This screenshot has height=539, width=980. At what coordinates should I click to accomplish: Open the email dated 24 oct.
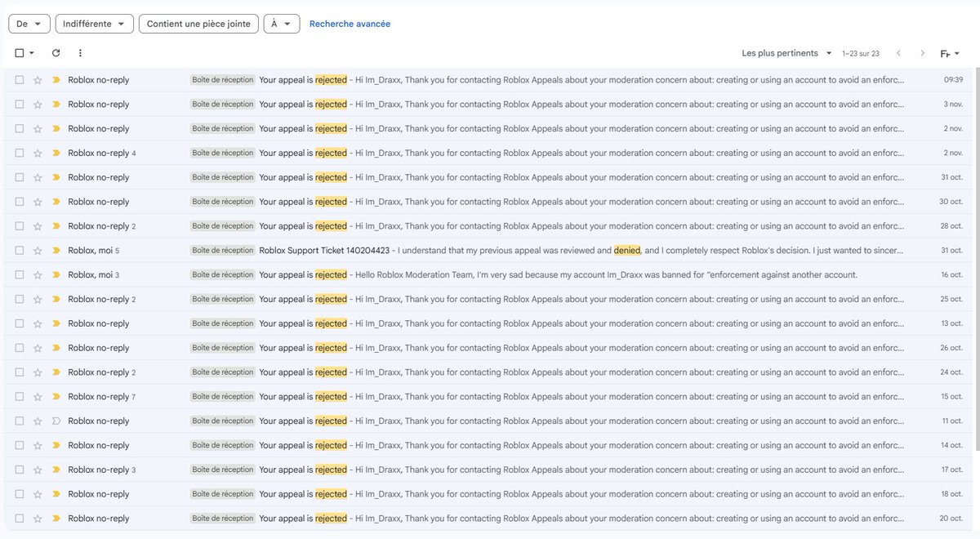tap(490, 372)
